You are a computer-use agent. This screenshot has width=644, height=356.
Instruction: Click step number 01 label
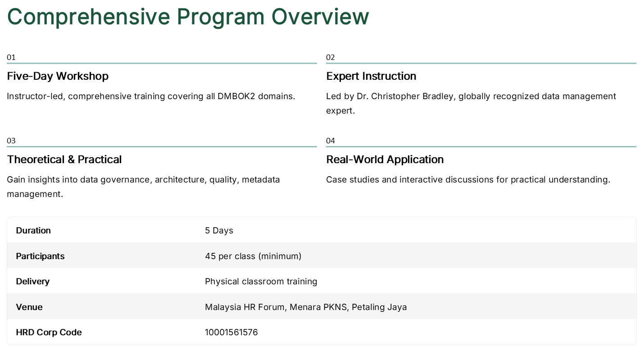tap(11, 57)
